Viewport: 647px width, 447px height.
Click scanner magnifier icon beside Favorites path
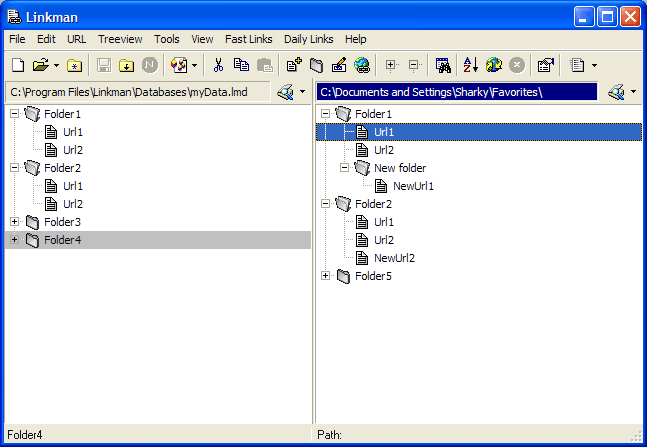pyautogui.click(x=616, y=92)
